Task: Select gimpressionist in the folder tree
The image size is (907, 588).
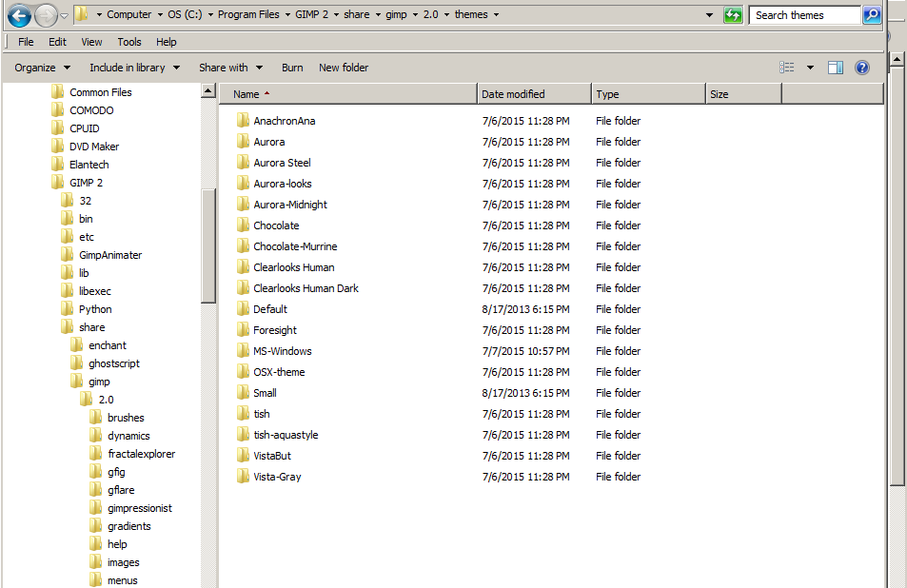Action: click(139, 508)
